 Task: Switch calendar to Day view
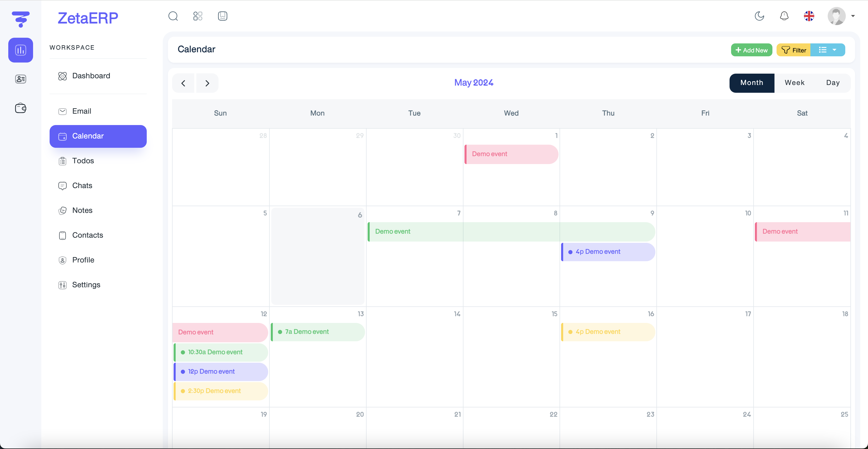pos(833,83)
